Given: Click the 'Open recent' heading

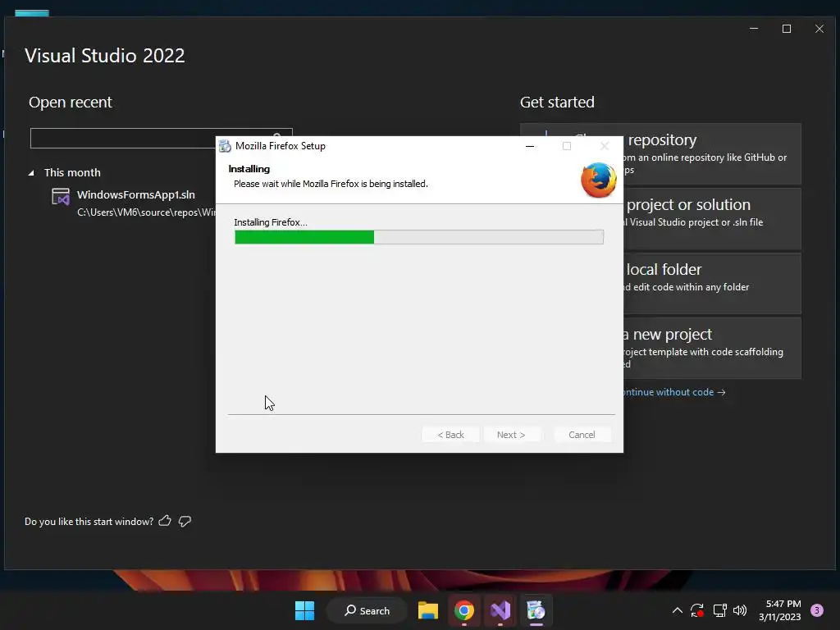Looking at the screenshot, I should coord(71,102).
